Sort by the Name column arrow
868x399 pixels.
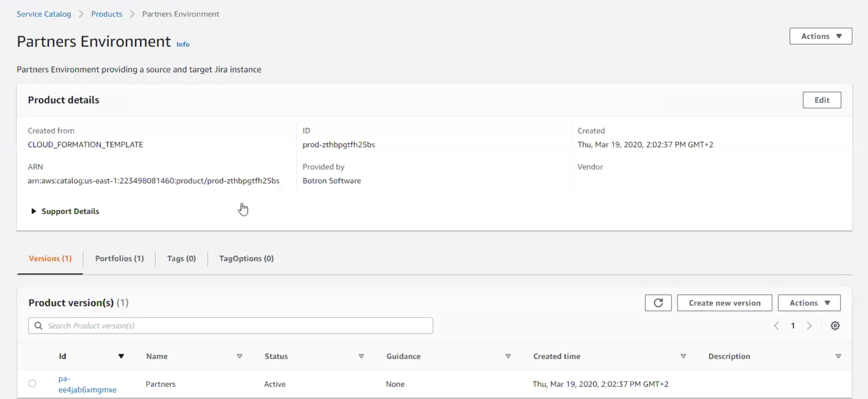[x=240, y=356]
